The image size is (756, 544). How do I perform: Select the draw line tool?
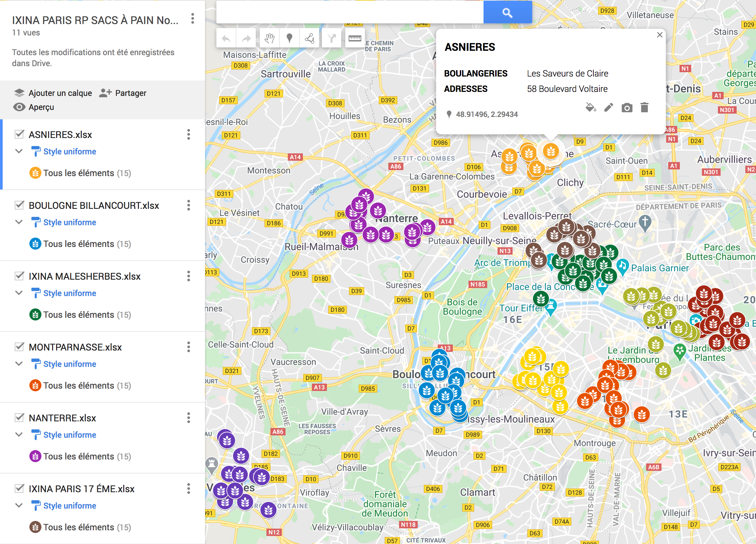coord(310,39)
